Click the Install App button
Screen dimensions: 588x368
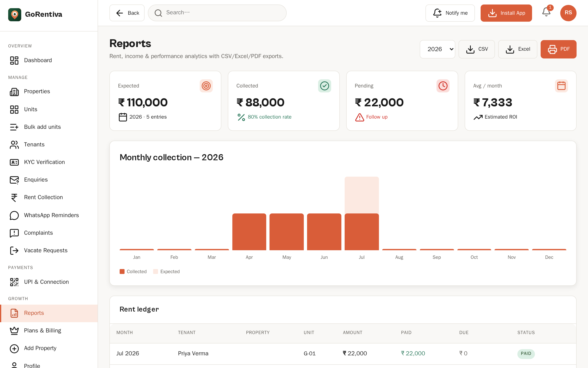click(x=506, y=13)
